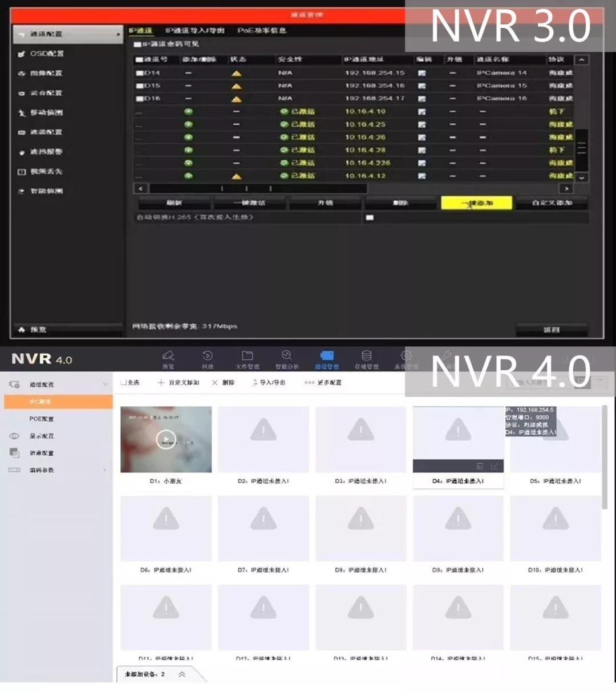The height and width of the screenshot is (693, 616).
Task: Click the green add icon for 10.16.4.26
Action: 188,137
